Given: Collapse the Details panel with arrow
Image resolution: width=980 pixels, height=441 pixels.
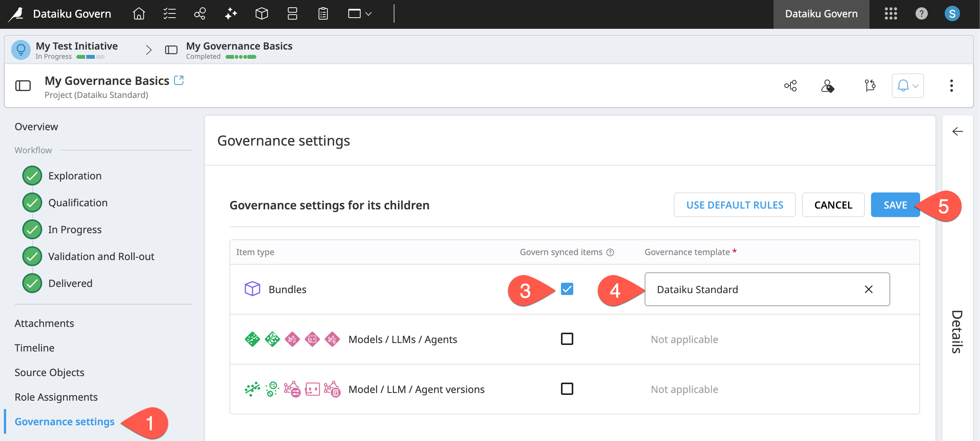Looking at the screenshot, I should coord(957,131).
